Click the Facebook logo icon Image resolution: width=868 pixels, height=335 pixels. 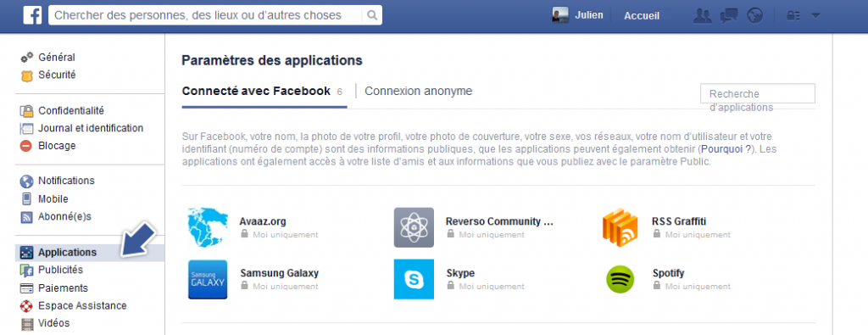33,15
